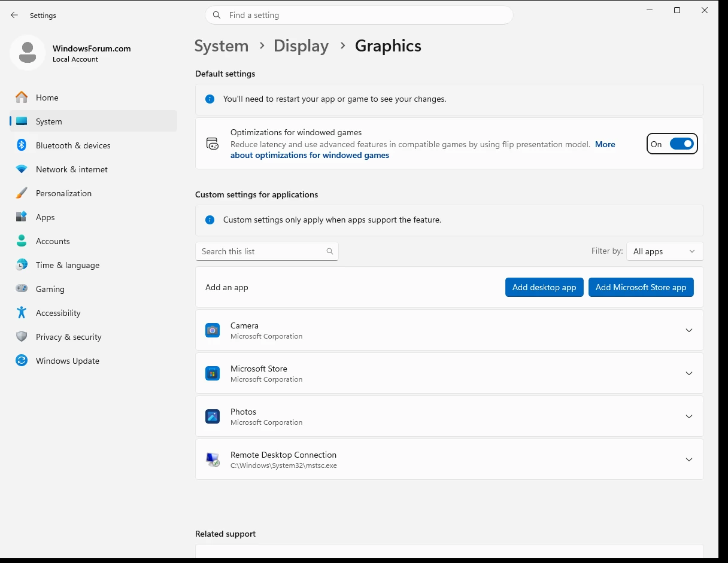Image resolution: width=728 pixels, height=563 pixels.
Task: Click the Network wifi icon
Action: pos(22,169)
